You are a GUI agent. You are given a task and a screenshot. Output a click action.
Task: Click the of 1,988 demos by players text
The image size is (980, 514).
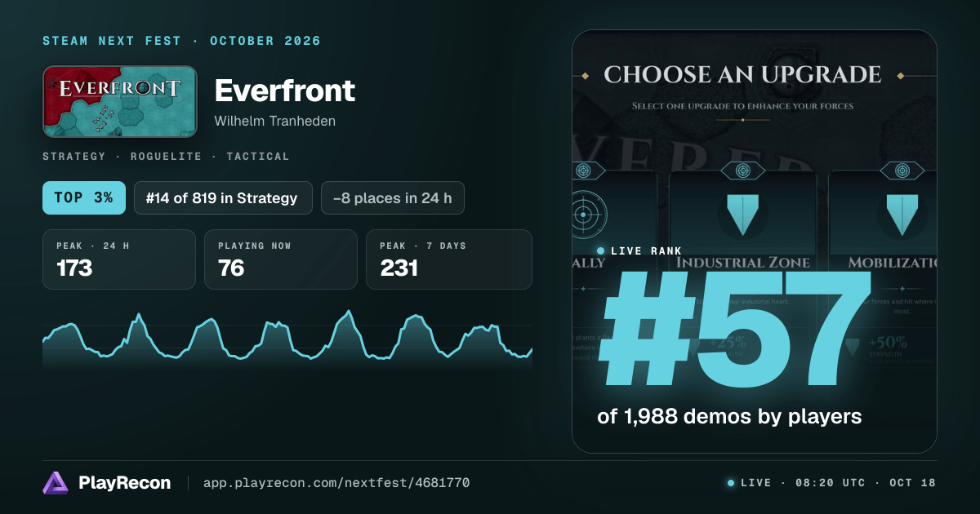[x=729, y=416]
